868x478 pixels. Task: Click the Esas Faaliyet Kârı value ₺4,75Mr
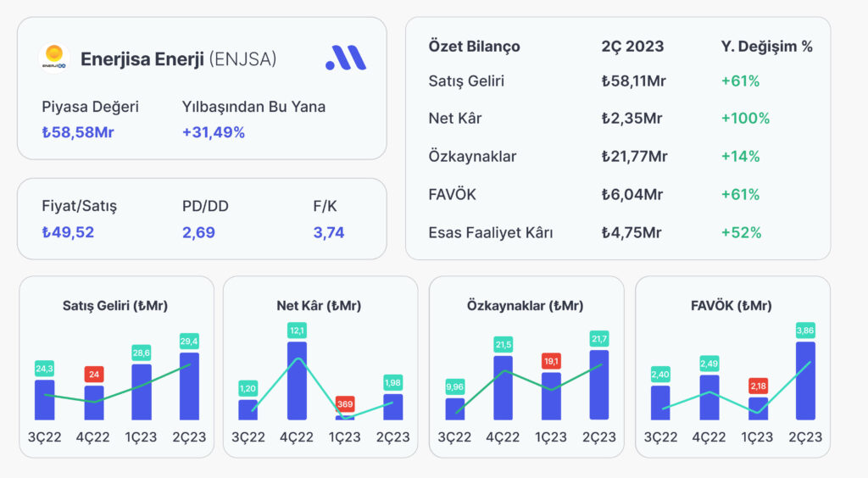click(x=632, y=233)
